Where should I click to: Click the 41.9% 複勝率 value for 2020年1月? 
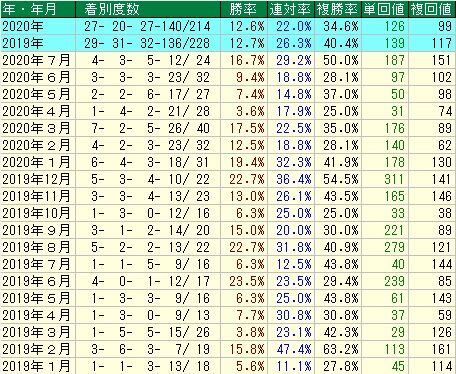coord(341,162)
